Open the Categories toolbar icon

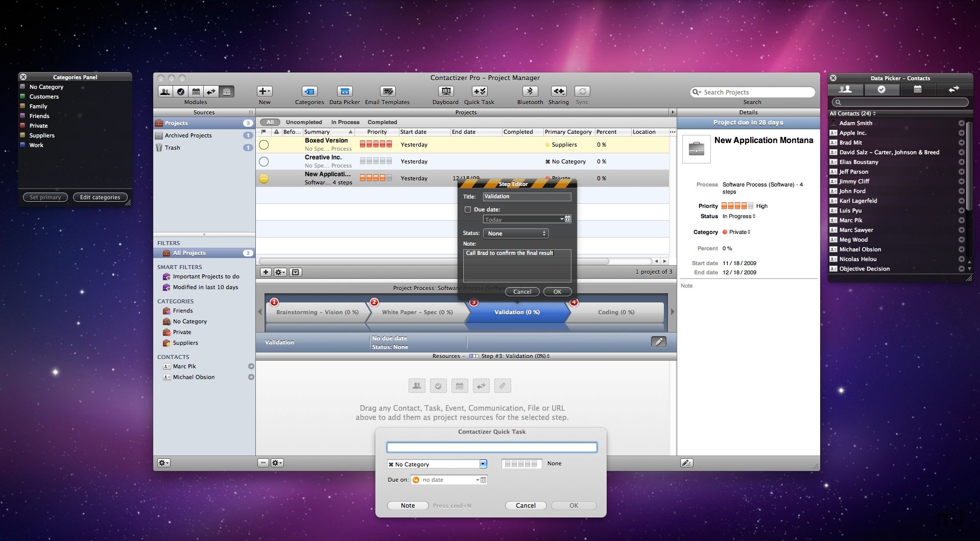tap(309, 91)
